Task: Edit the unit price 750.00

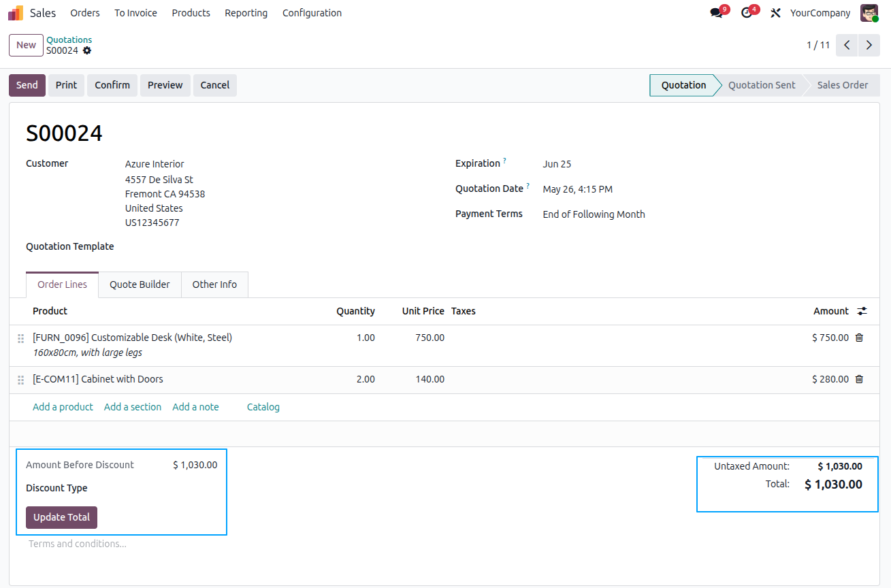Action: [430, 338]
